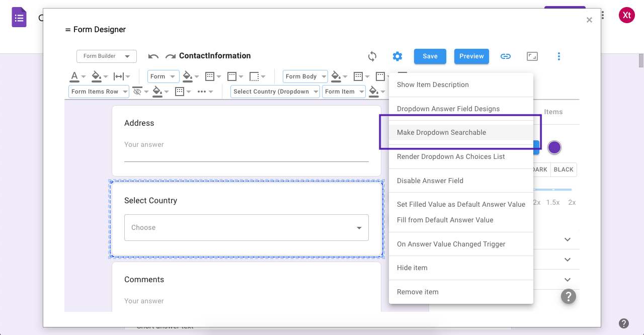Click the sync refresh icon
644x335 pixels.
372,56
